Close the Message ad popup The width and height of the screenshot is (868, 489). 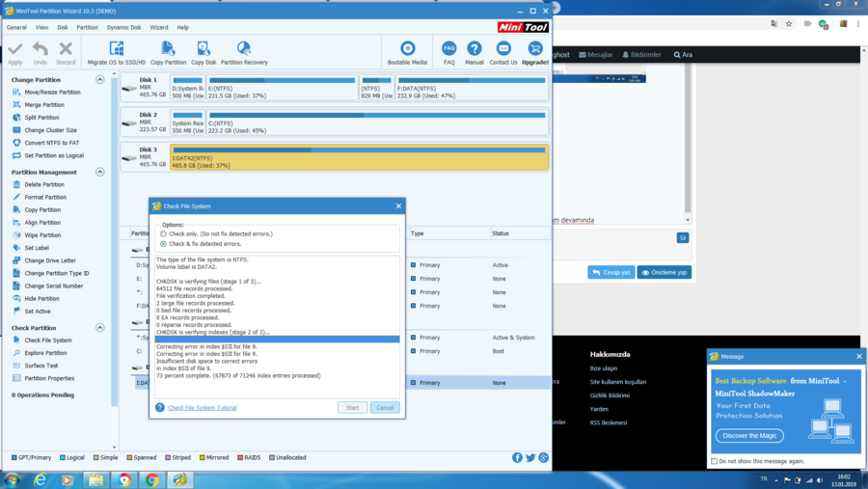pos(859,356)
